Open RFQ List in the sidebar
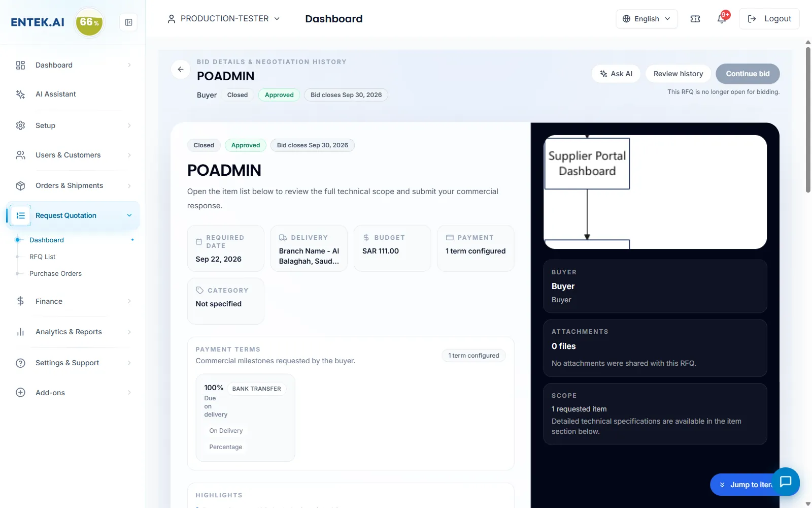Viewport: 812px width, 508px height. 43,257
